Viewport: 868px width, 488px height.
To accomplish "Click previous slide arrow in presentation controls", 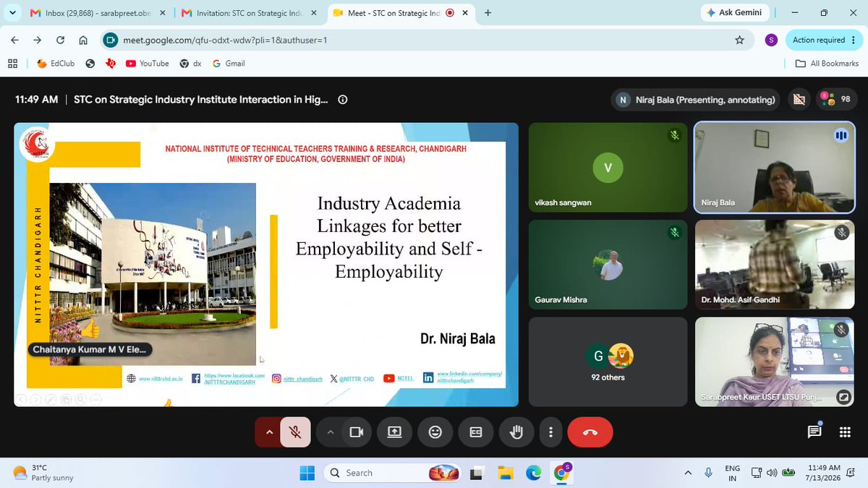I will 21,398.
